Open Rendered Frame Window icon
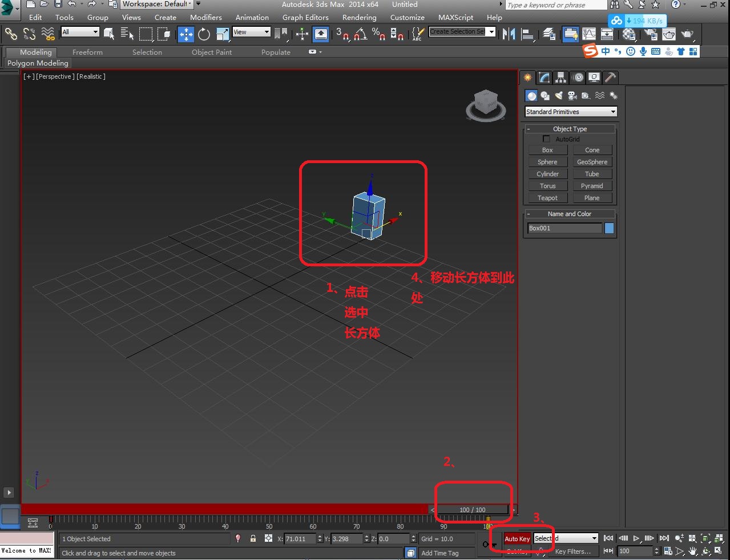The height and width of the screenshot is (560, 730). [669, 34]
